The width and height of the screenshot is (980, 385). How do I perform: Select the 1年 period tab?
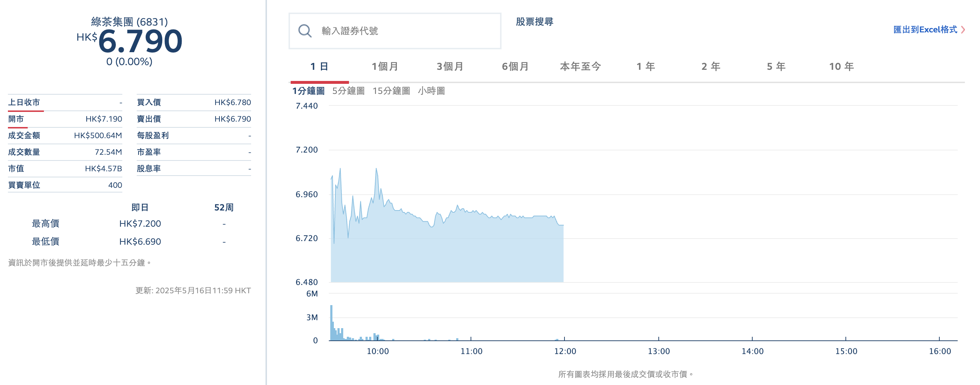646,66
